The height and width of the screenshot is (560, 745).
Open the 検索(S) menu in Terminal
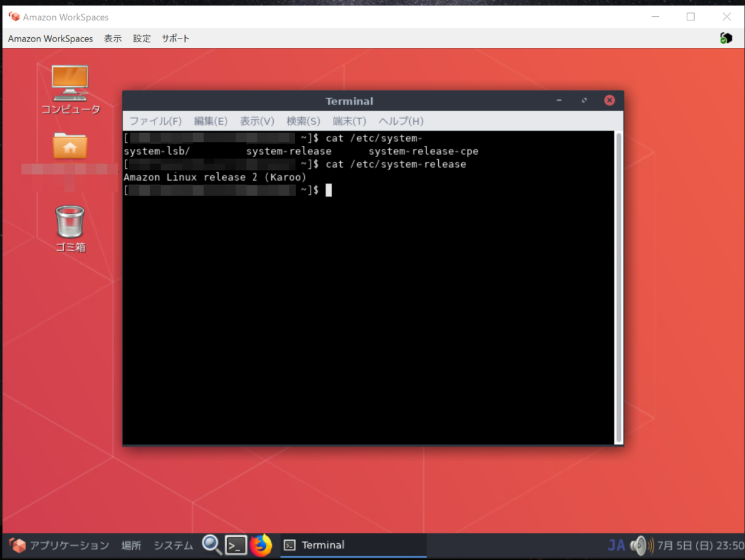303,121
